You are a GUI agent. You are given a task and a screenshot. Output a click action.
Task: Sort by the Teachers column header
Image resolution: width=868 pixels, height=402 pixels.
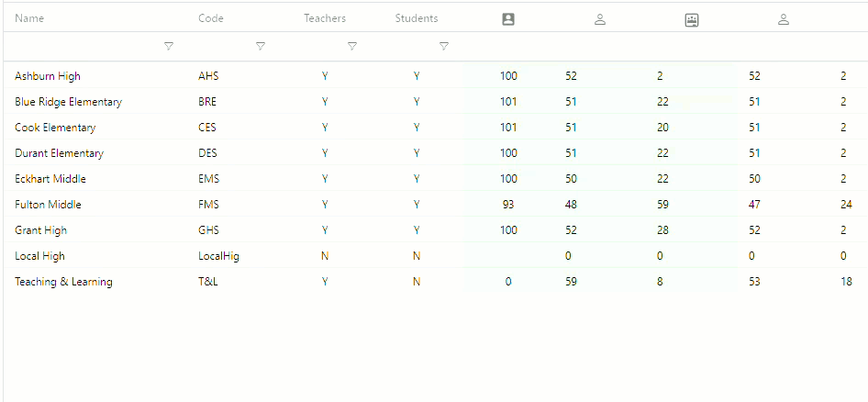tap(325, 18)
